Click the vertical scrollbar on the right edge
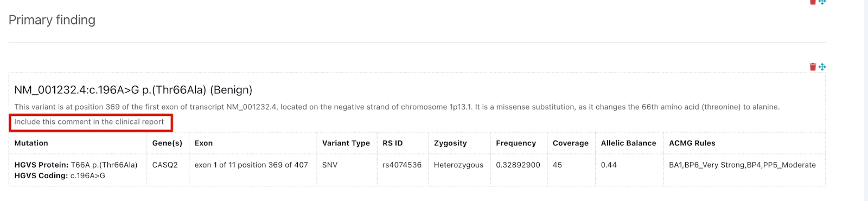This screenshot has height=201, width=868. 866,100
